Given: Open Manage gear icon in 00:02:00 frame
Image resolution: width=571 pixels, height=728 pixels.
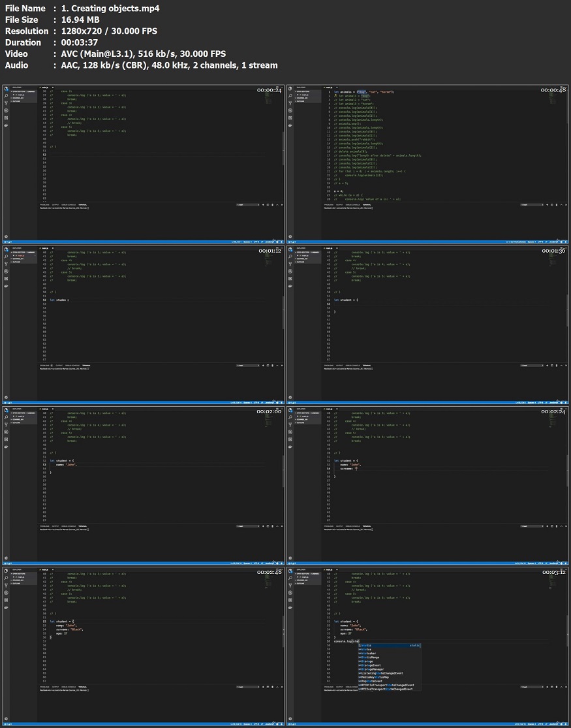Looking at the screenshot, I should (x=6, y=558).
